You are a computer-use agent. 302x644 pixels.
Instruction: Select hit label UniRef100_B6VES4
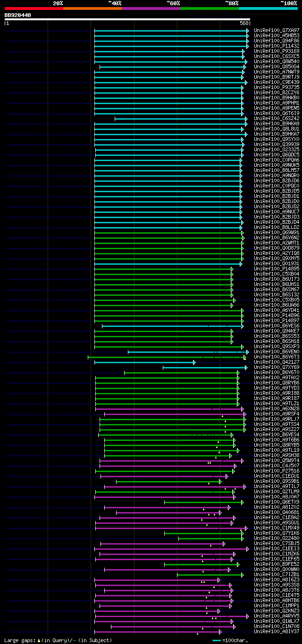tap(277, 434)
